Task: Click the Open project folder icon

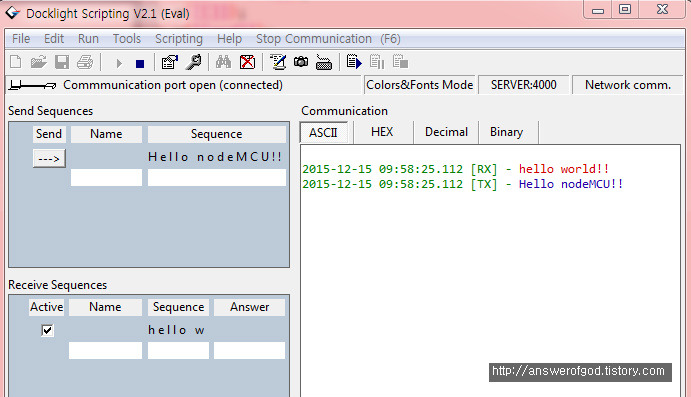Action: coord(38,62)
